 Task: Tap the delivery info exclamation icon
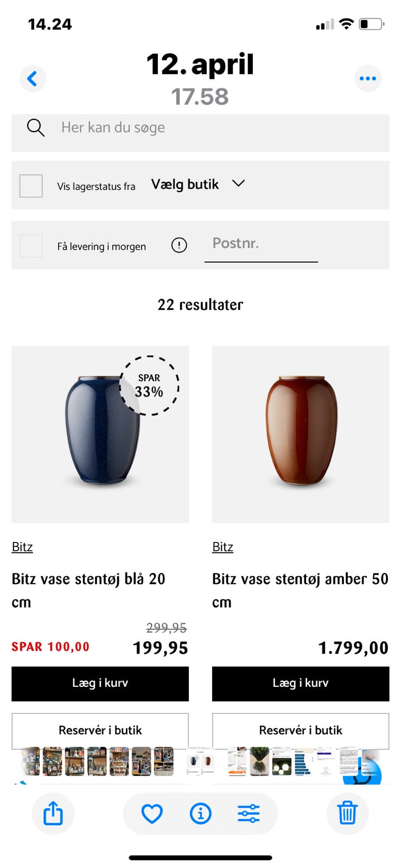point(179,245)
